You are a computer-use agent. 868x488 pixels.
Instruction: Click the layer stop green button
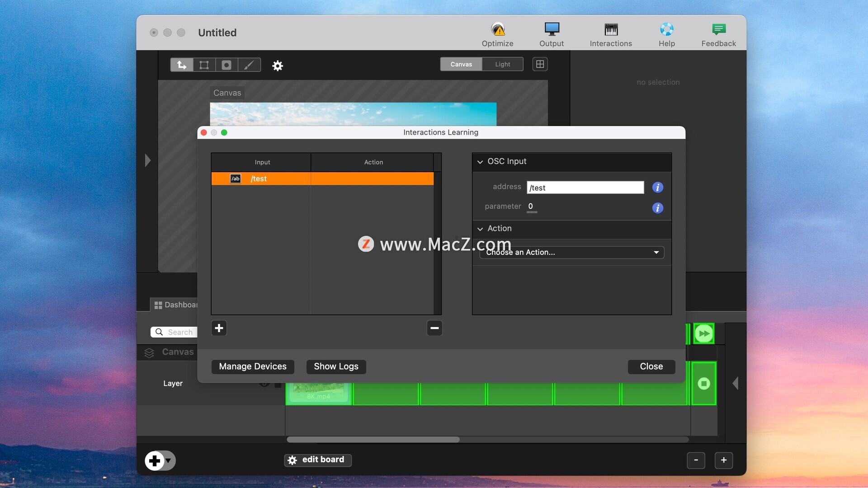pyautogui.click(x=704, y=384)
